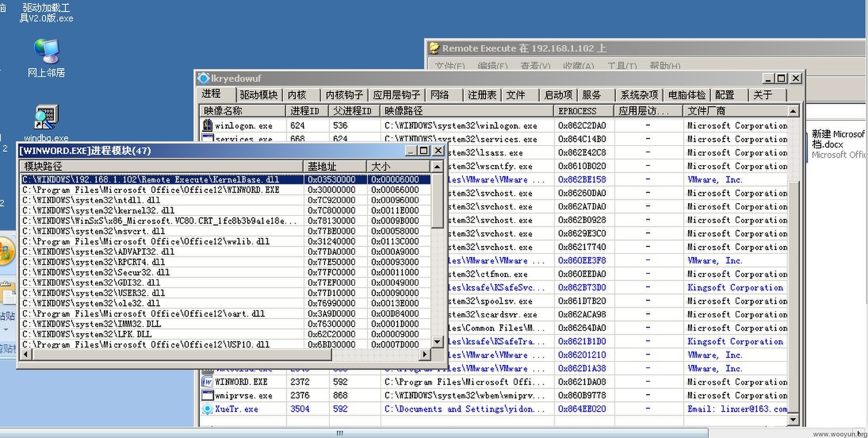
Task: Select the USER32.dll module row
Action: click(226, 293)
